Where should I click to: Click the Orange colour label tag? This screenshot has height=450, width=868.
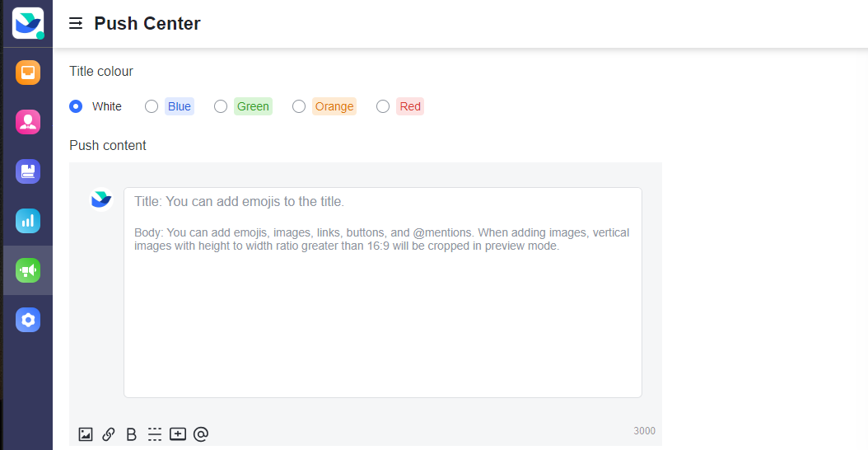click(334, 106)
